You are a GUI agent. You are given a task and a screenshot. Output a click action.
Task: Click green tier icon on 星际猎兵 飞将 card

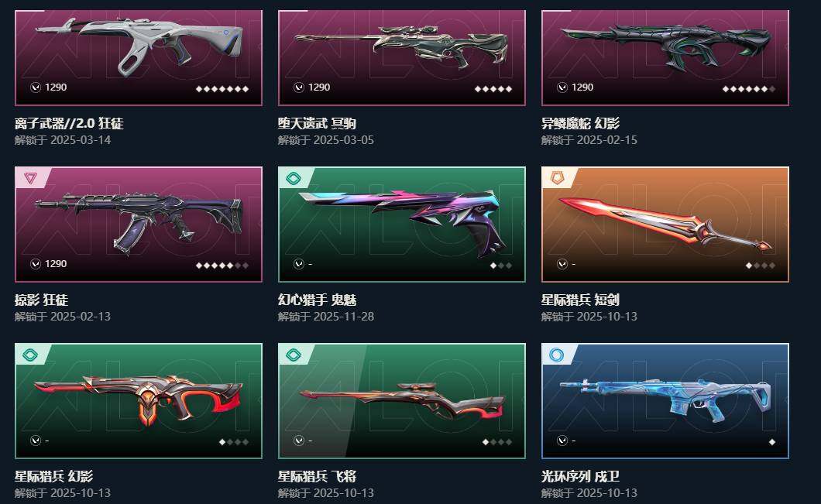point(294,355)
